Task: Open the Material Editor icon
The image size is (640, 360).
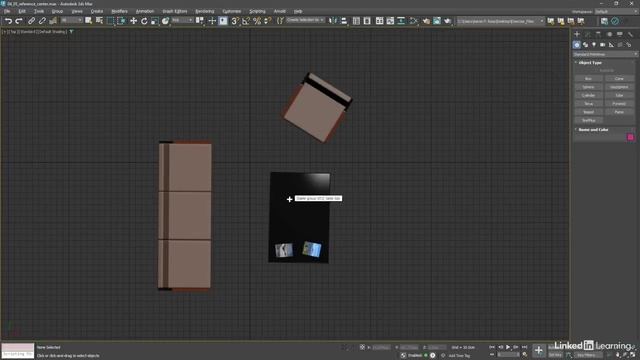Action: pos(414,21)
